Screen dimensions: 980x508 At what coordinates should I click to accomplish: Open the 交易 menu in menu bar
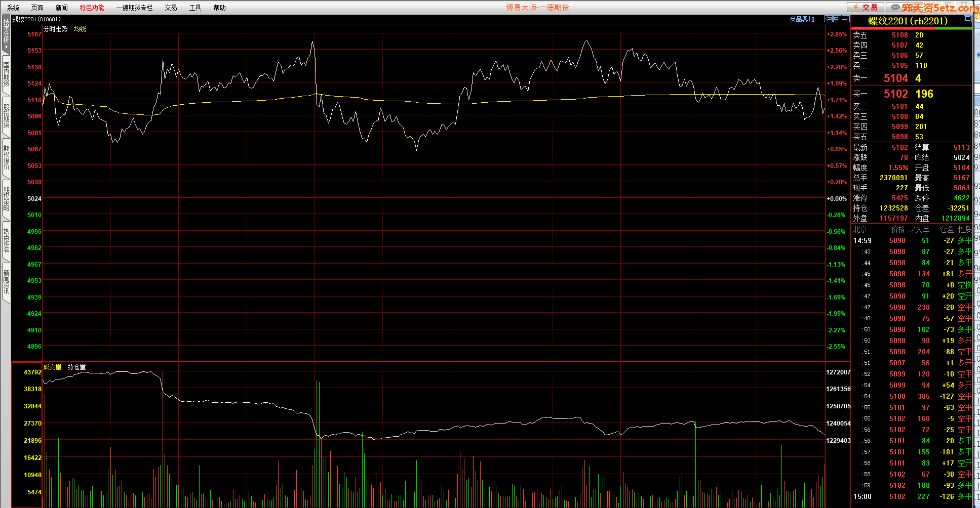point(171,8)
